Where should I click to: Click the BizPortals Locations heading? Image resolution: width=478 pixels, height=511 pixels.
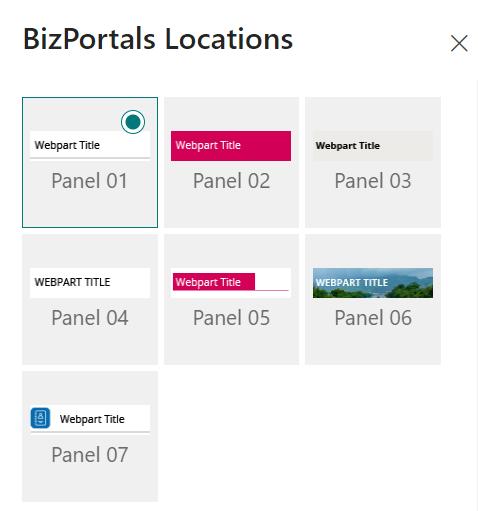tap(158, 39)
